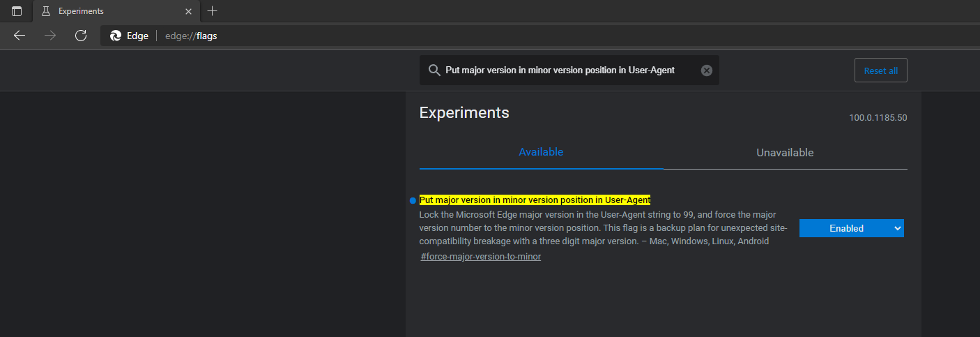Refresh the page with reload icon
This screenshot has height=337, width=980.
[x=81, y=36]
